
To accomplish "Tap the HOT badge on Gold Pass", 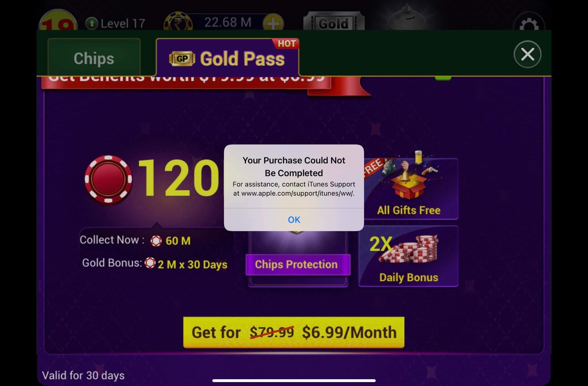I will tap(286, 44).
